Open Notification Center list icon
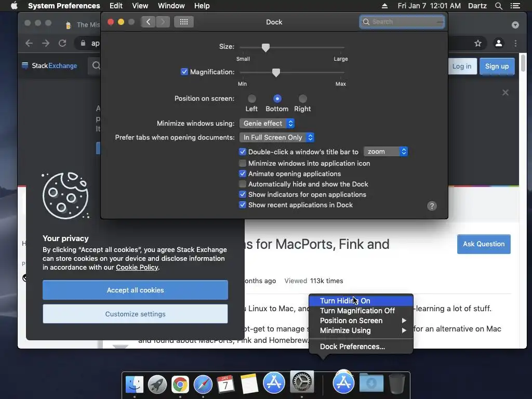 point(515,6)
